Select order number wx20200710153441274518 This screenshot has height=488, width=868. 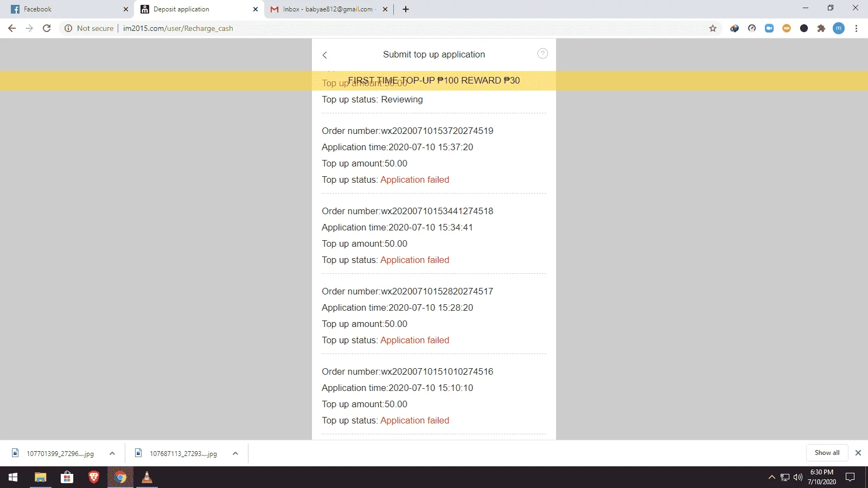click(x=407, y=211)
